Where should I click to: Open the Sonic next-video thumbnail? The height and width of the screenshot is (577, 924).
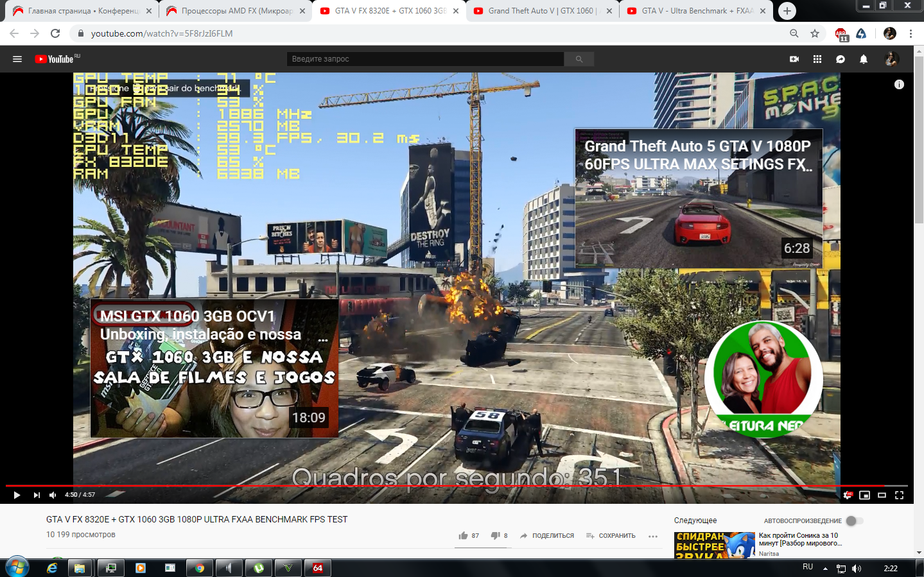click(715, 545)
